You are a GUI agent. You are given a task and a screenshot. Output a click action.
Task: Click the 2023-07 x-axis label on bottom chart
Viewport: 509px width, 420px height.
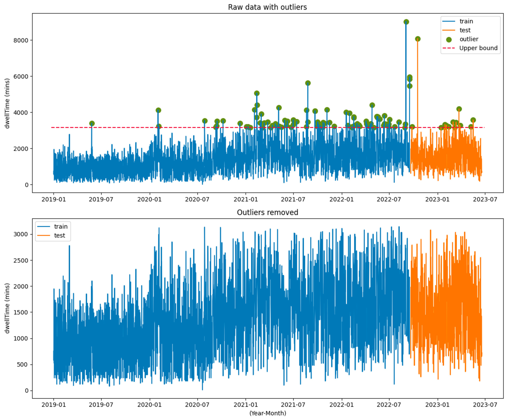coord(485,405)
